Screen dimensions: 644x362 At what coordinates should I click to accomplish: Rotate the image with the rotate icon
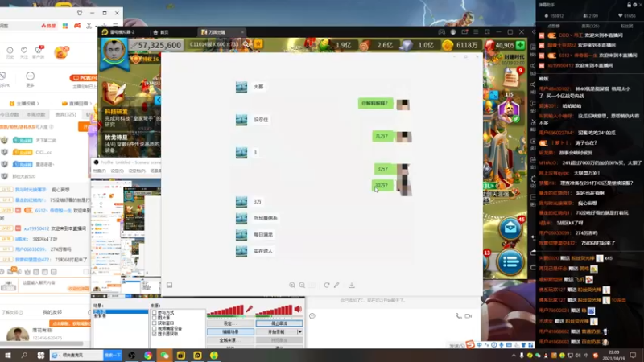pyautogui.click(x=327, y=285)
